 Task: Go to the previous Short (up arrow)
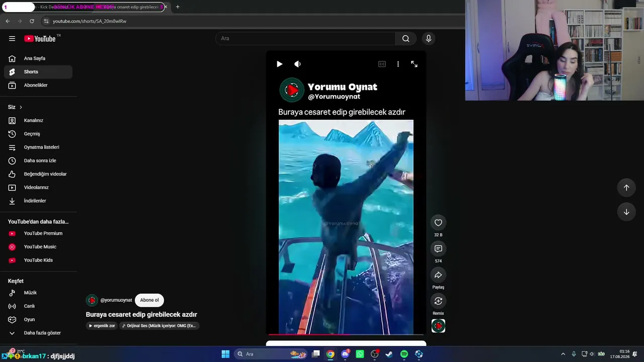pyautogui.click(x=626, y=188)
